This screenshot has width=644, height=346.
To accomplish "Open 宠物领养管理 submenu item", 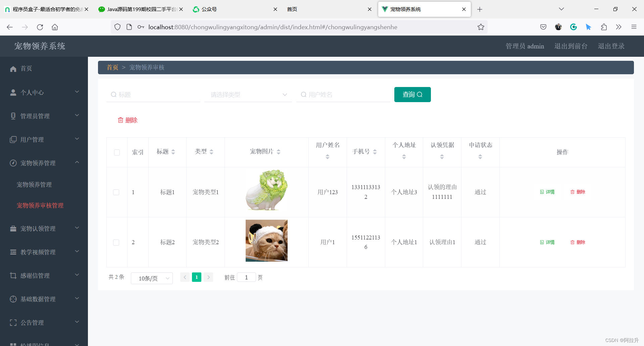I will tap(34, 185).
